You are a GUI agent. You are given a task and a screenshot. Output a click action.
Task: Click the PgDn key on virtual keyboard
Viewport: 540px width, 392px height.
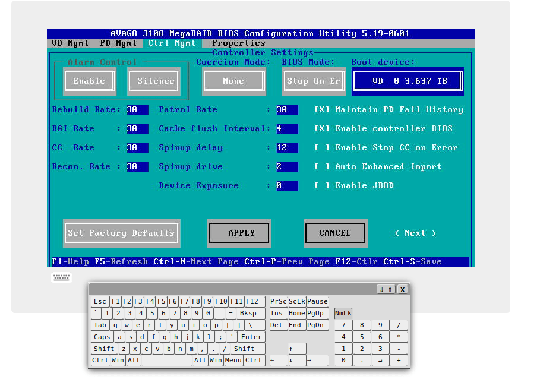click(317, 325)
